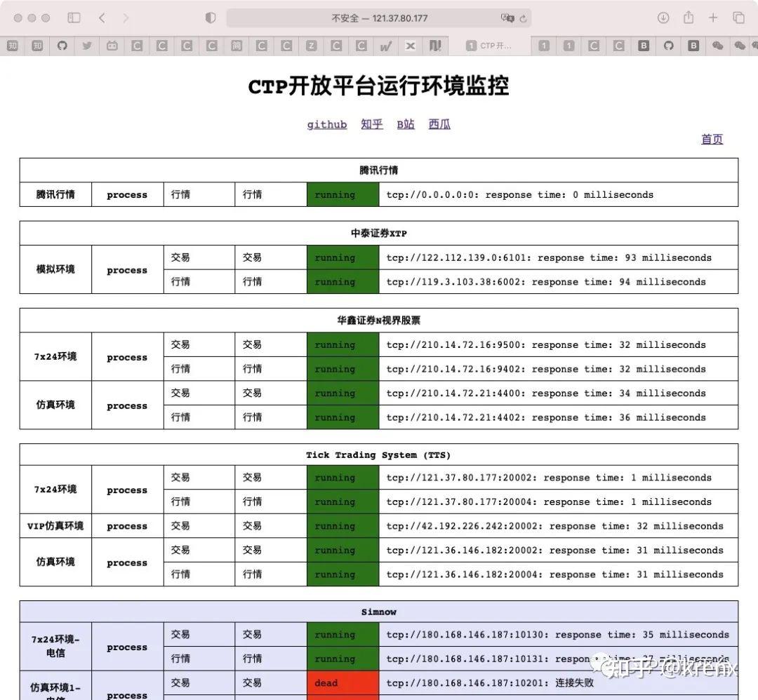
Task: Go back with the back arrow
Action: pyautogui.click(x=102, y=18)
